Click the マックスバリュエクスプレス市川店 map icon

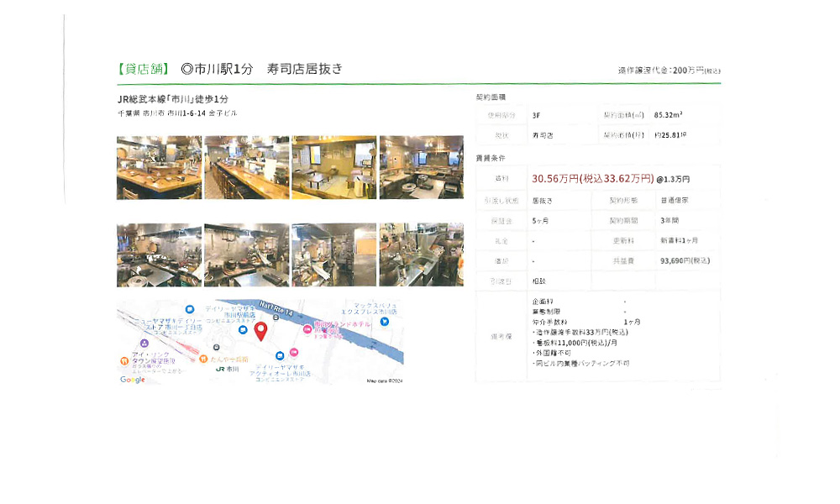pos(384,323)
